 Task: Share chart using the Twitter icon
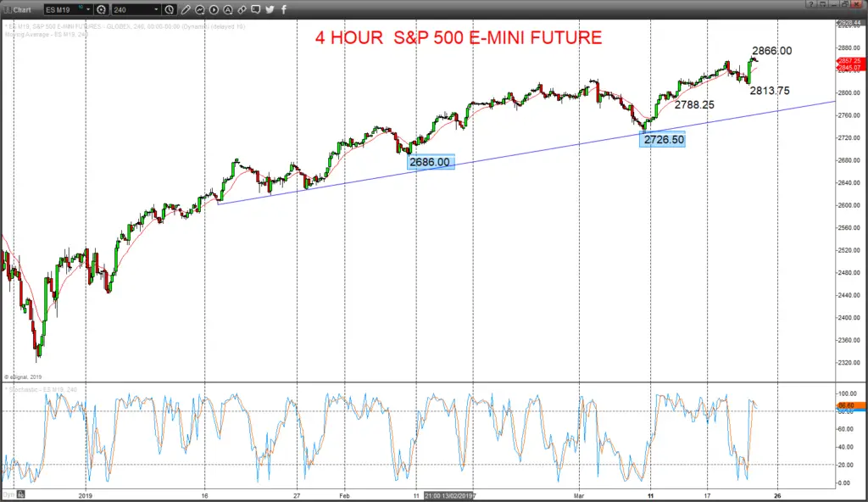[270, 9]
